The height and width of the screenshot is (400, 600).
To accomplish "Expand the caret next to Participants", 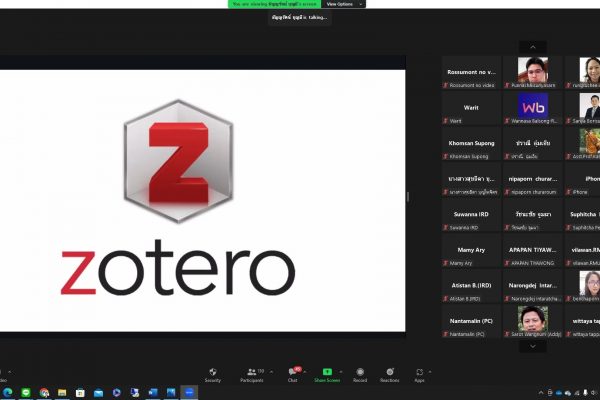I will (x=271, y=372).
